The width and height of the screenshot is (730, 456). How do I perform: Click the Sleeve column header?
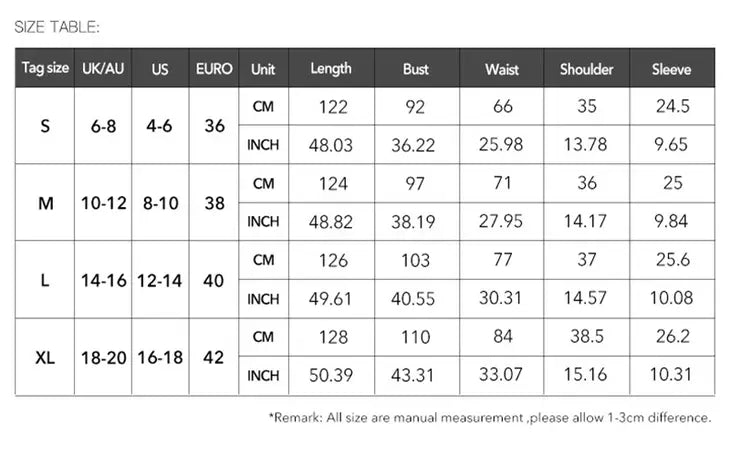coord(671,69)
